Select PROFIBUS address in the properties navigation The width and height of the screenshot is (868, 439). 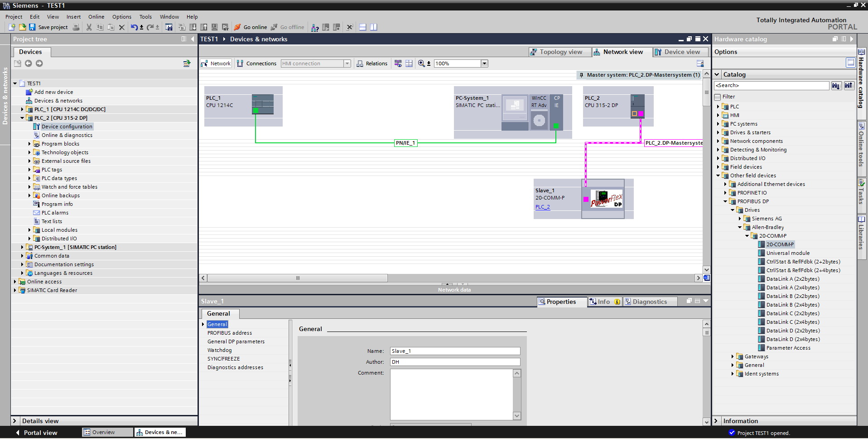[x=230, y=333]
